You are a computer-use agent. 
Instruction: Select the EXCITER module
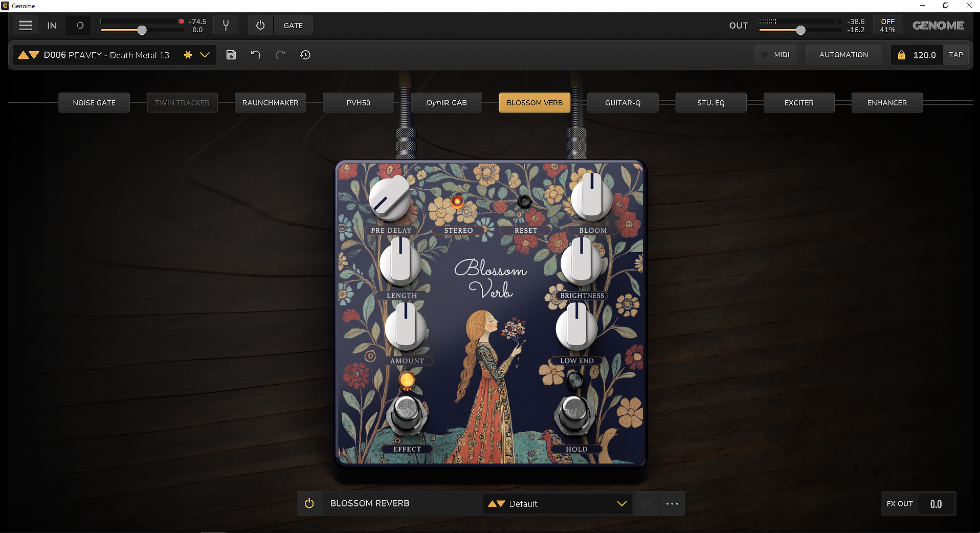[799, 103]
